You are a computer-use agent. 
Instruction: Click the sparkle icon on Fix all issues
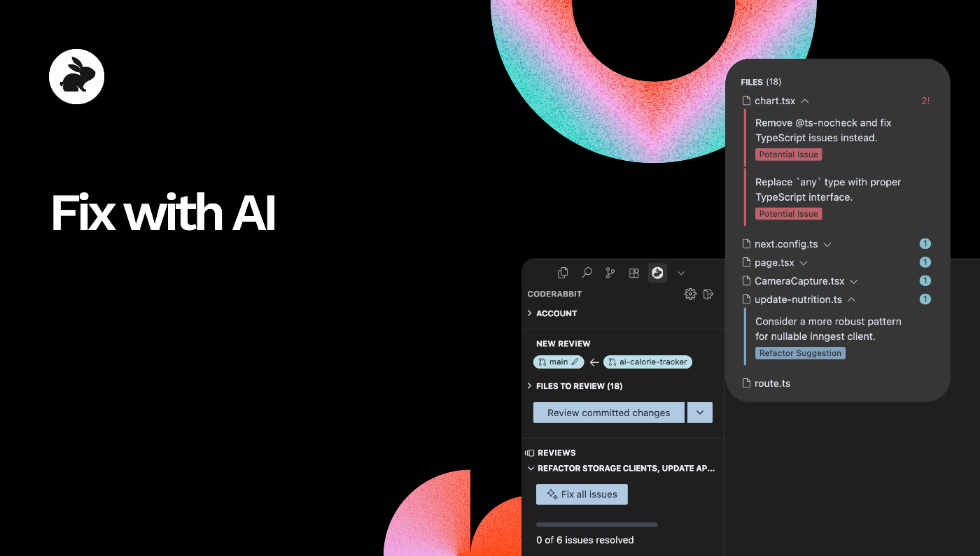[552, 494]
